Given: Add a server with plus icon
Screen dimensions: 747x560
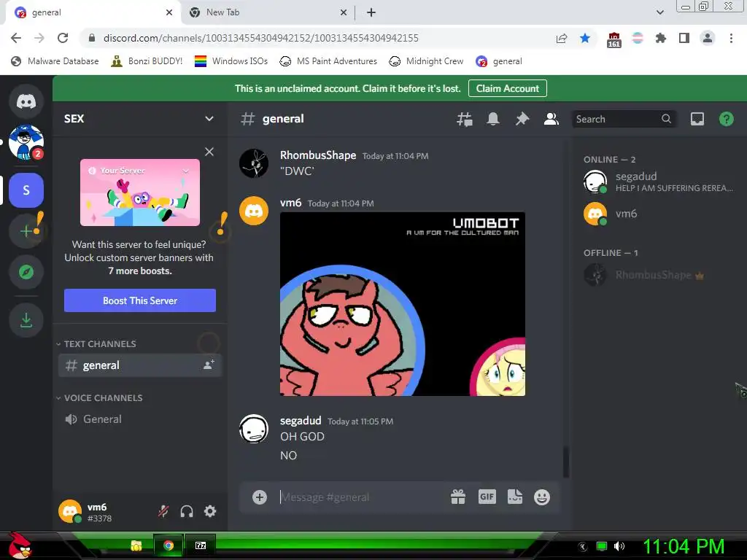Looking at the screenshot, I should [26, 231].
